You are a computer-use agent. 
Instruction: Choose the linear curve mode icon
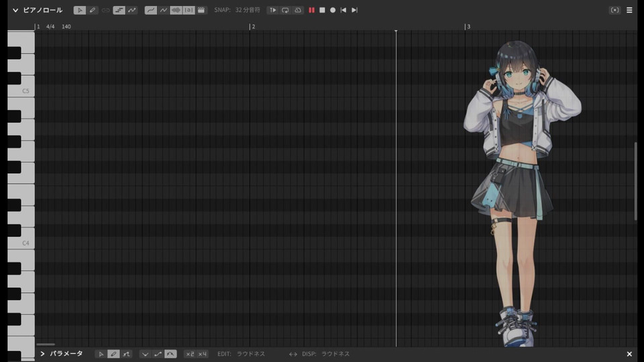[x=158, y=354]
